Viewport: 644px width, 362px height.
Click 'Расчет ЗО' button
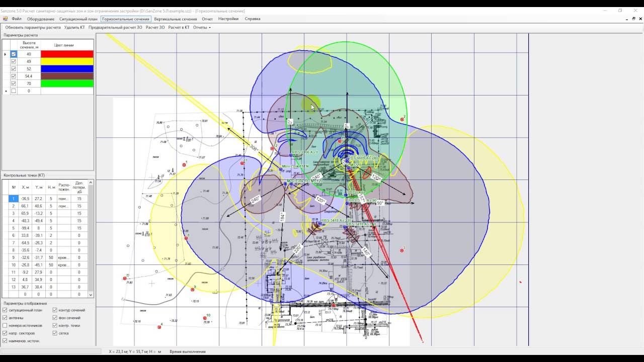[x=155, y=28]
